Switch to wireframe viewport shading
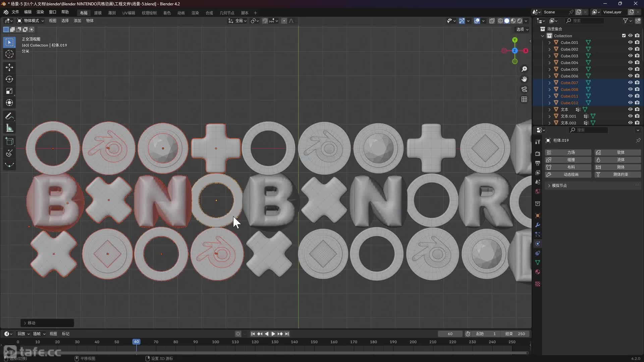 coord(500,21)
